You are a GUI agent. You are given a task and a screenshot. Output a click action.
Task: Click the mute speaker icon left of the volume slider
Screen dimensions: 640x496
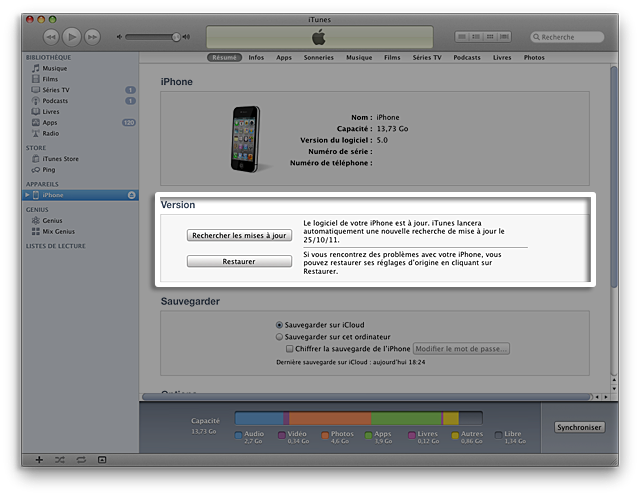[119, 37]
